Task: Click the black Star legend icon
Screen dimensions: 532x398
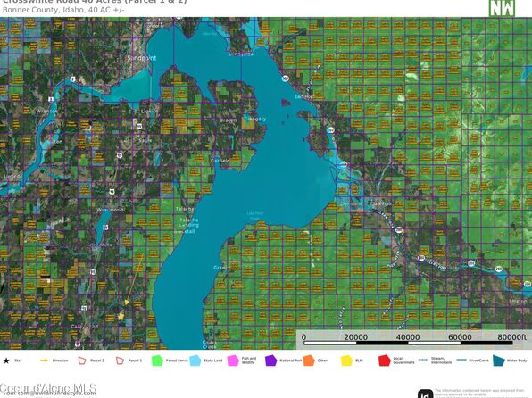Action: click(x=6, y=361)
